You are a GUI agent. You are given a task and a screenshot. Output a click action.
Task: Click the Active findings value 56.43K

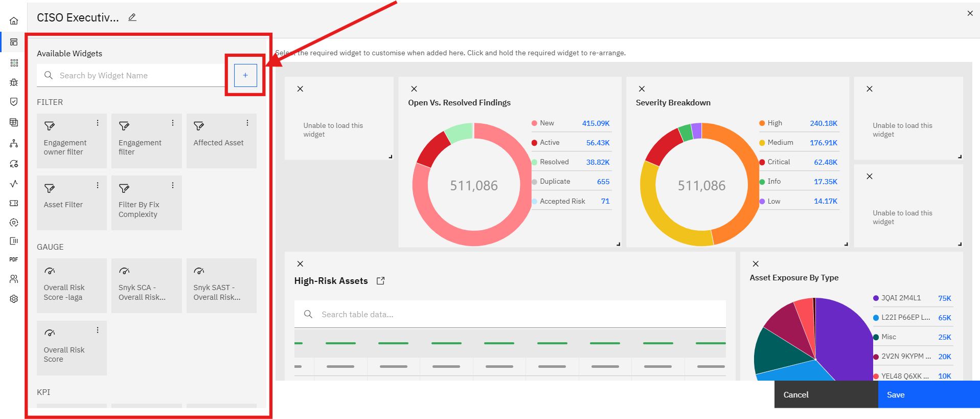[598, 143]
